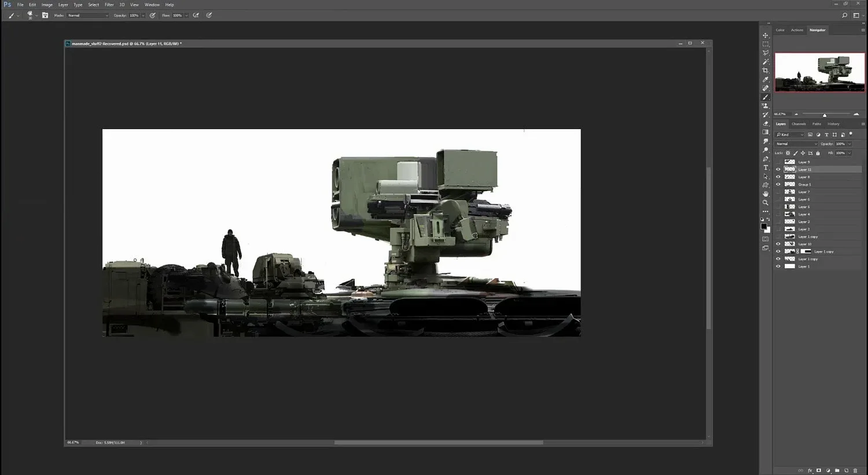Toggle visibility of Group 1
Image resolution: width=868 pixels, height=475 pixels.
pyautogui.click(x=778, y=184)
